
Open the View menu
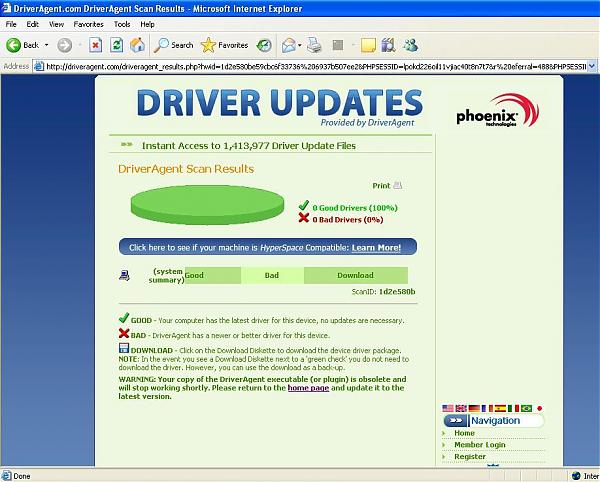tap(56, 24)
